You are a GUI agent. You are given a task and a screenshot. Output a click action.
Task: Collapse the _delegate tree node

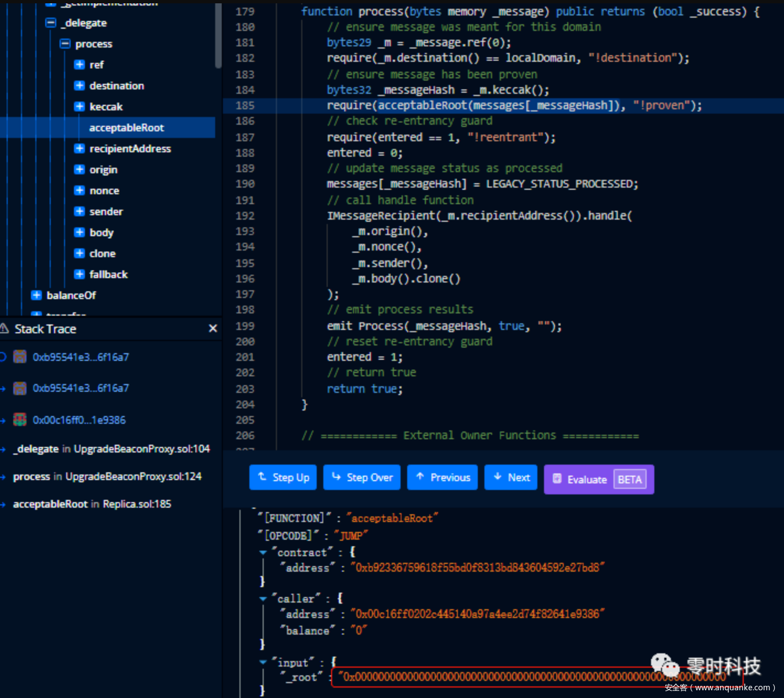coord(51,23)
